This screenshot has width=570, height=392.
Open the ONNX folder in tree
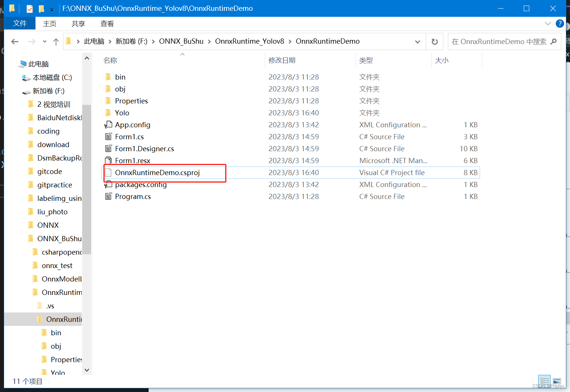click(x=48, y=225)
